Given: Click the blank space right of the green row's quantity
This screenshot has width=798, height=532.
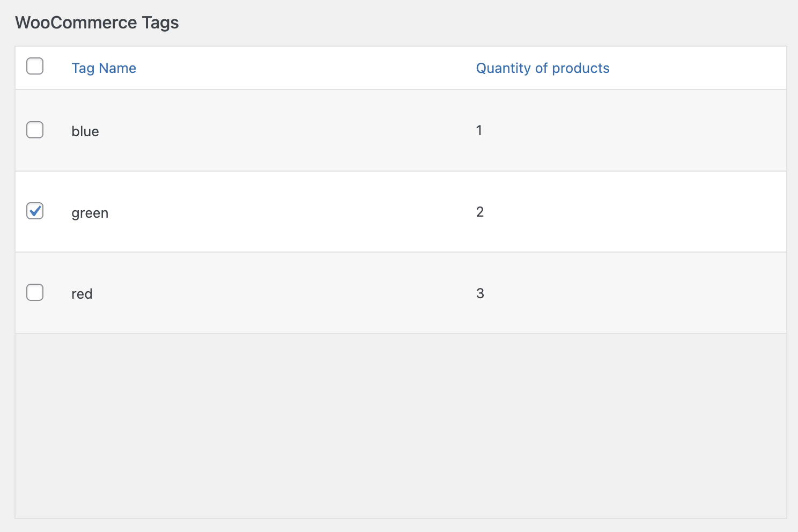Looking at the screenshot, I should click(x=633, y=212).
